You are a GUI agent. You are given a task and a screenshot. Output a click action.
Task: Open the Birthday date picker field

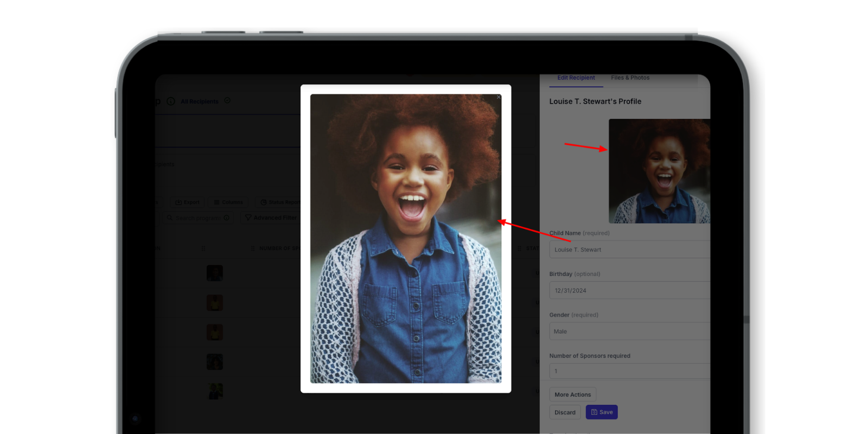point(629,290)
